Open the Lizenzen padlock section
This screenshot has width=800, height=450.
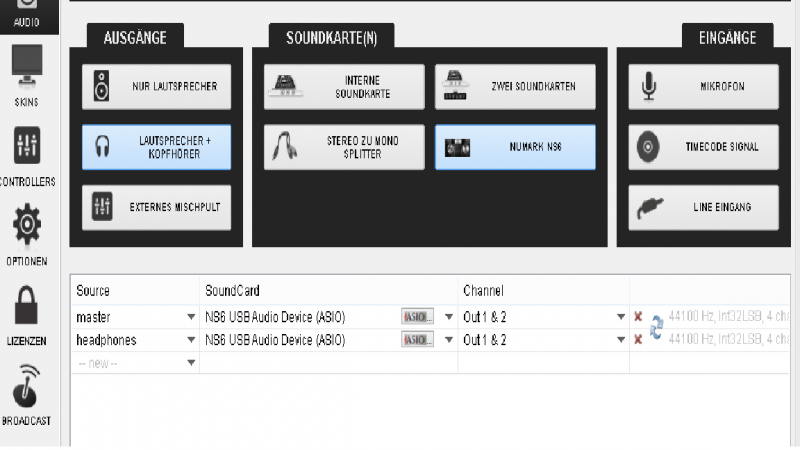27,315
